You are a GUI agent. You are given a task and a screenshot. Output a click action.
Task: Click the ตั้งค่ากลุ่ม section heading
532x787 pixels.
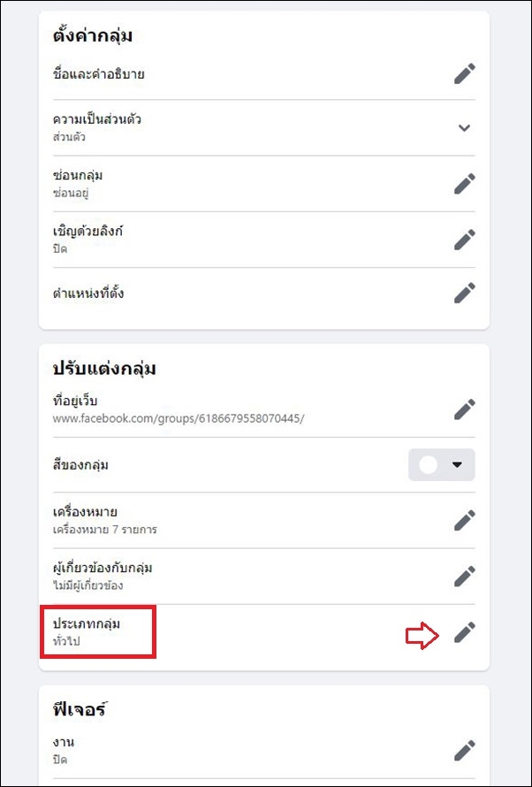pyautogui.click(x=92, y=36)
